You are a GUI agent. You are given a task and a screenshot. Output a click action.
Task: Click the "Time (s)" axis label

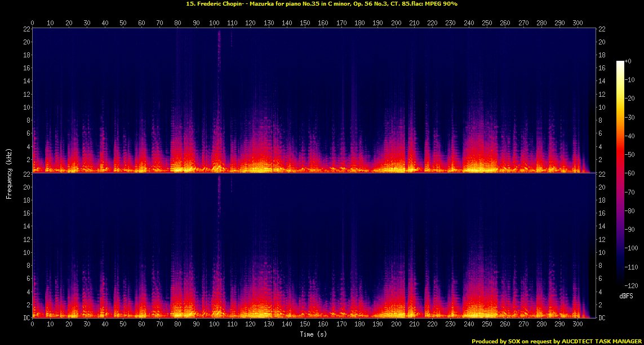(x=314, y=334)
